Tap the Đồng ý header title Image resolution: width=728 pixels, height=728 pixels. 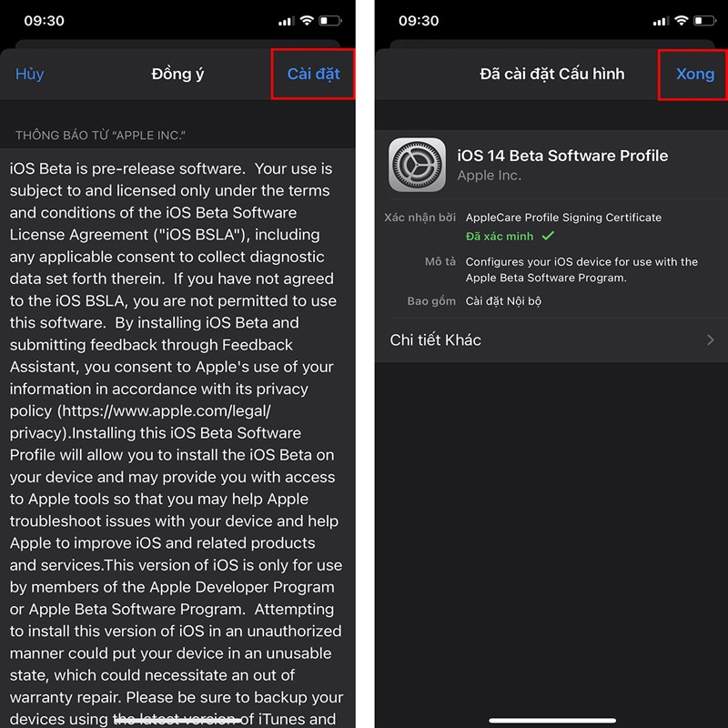click(x=177, y=75)
